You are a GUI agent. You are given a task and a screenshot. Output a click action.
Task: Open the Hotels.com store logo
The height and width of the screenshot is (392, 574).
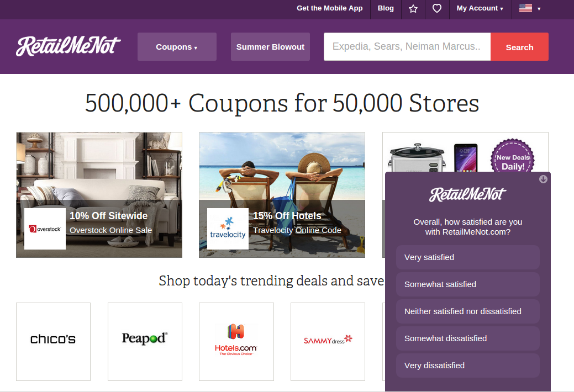coord(236,342)
